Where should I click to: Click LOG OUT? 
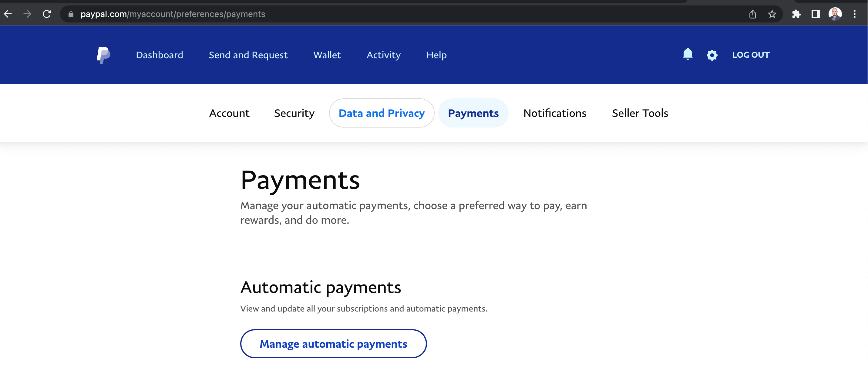751,55
